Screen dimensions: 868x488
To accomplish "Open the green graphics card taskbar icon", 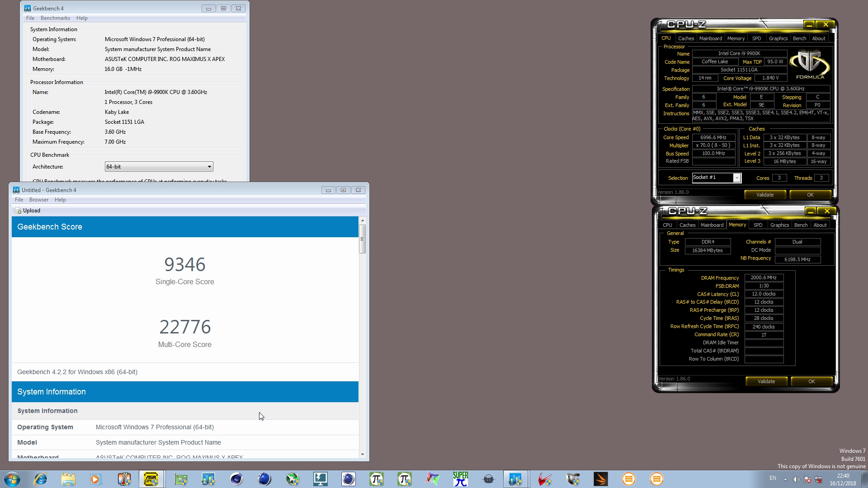I will coord(181,479).
